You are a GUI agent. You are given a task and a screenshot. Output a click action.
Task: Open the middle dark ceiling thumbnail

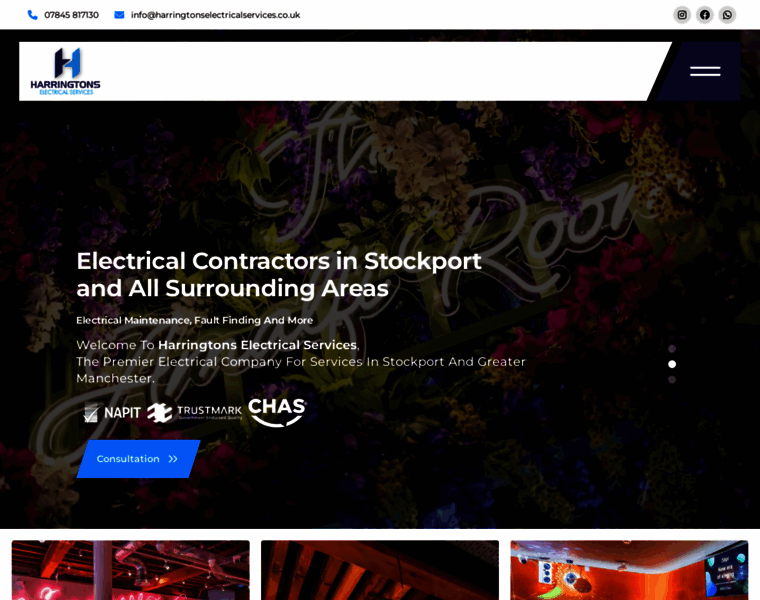click(x=380, y=570)
